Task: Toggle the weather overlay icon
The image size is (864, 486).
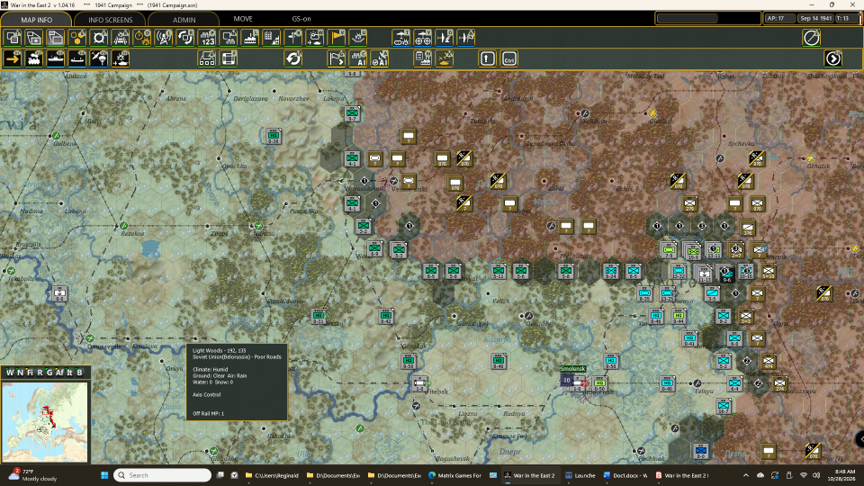Action: click(x=315, y=38)
